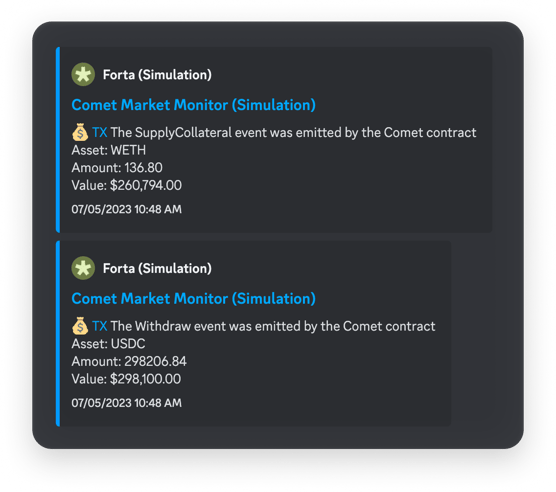Click the timestamp in the USDC alert

(x=126, y=403)
